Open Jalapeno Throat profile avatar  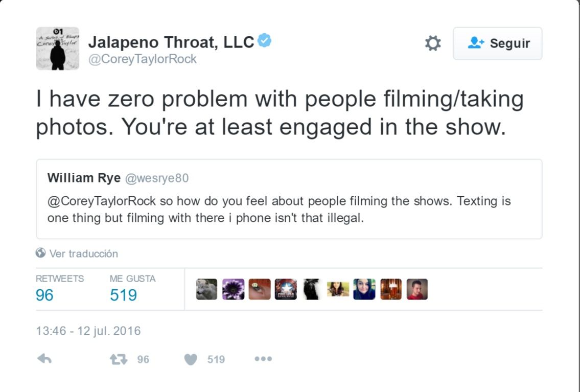[x=58, y=48]
